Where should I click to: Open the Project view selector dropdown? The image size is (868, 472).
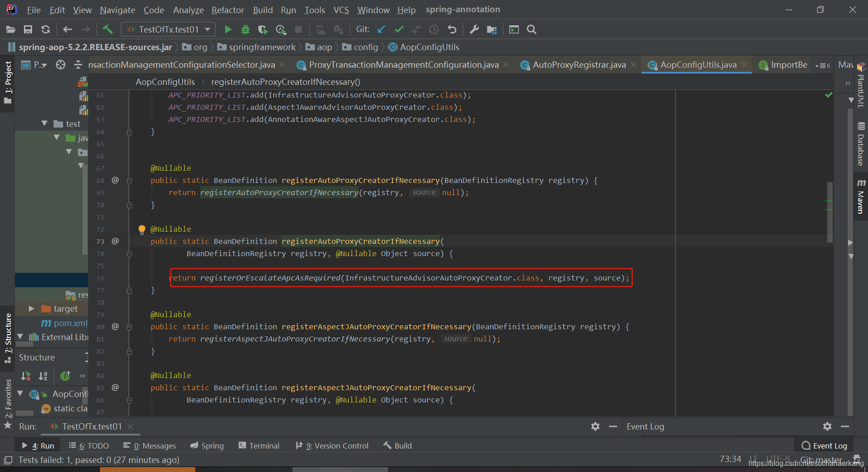[35, 65]
